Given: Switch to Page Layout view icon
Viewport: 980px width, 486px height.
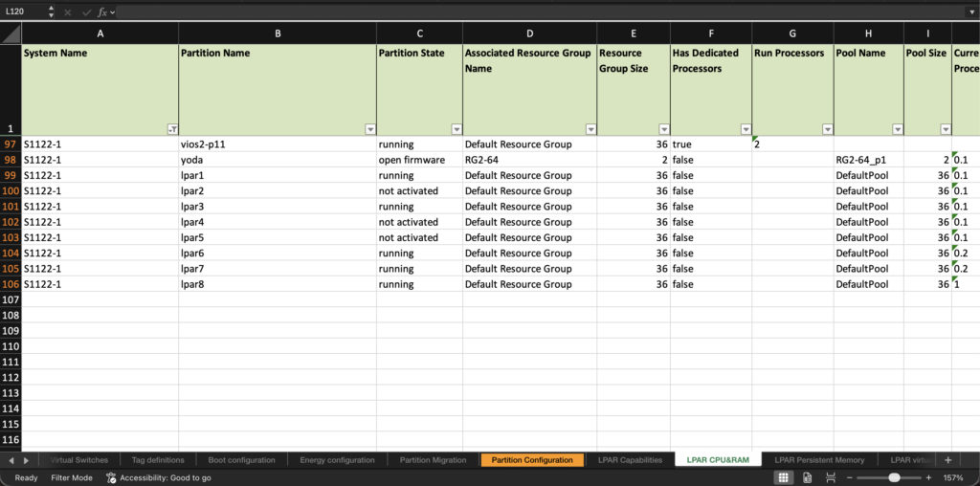Looking at the screenshot, I should click(807, 477).
